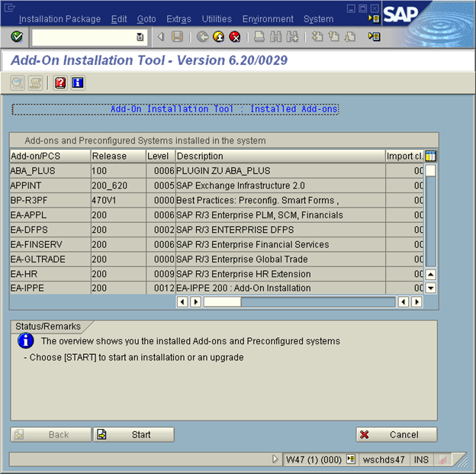Select the BP-R3PF add-on cell

[x=50, y=200]
